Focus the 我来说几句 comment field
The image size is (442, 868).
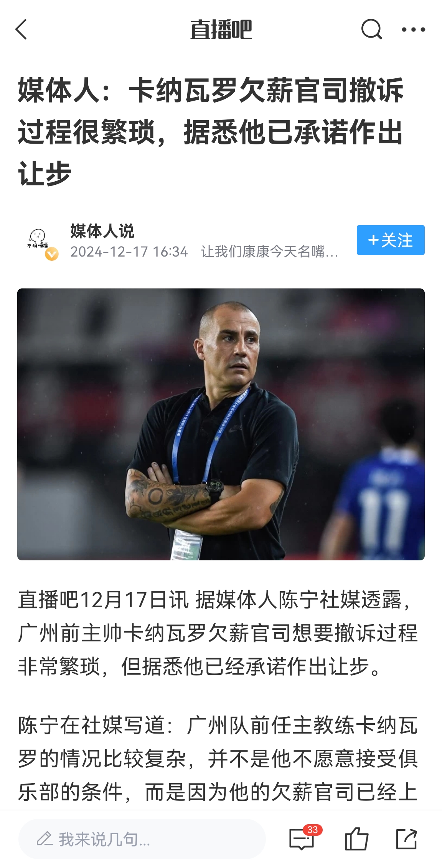point(142,839)
